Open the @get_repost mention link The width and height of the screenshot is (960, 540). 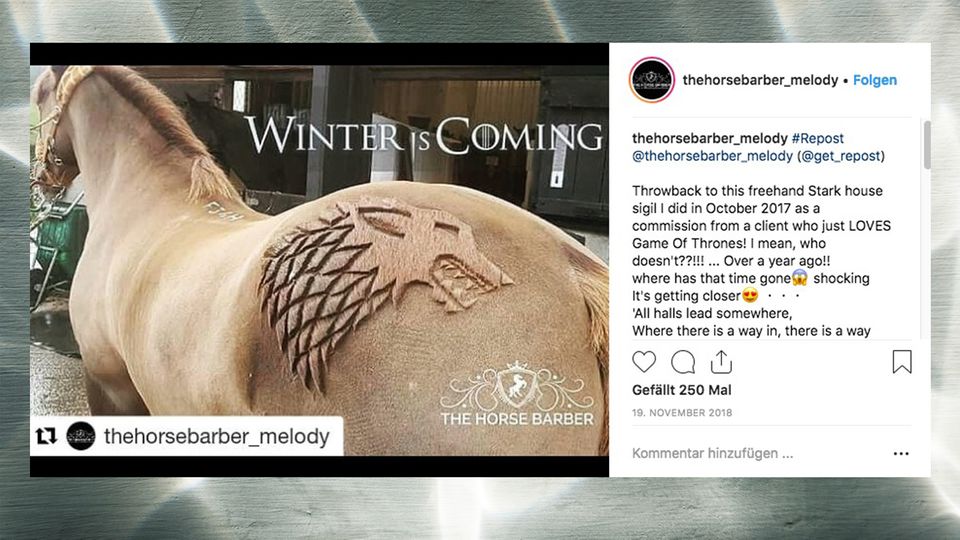click(841, 156)
